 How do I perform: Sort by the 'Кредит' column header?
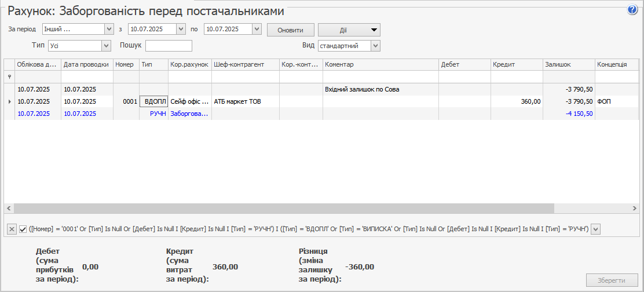coord(516,64)
